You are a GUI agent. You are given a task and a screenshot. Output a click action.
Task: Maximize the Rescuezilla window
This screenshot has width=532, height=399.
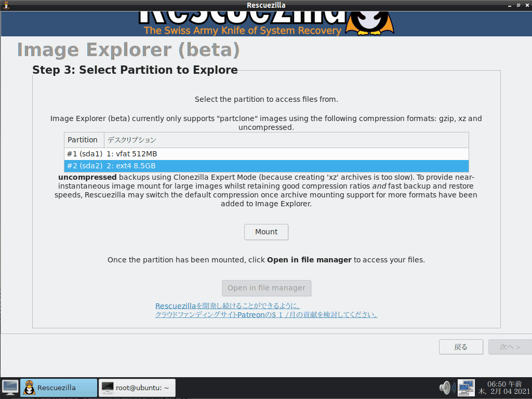(518, 5)
